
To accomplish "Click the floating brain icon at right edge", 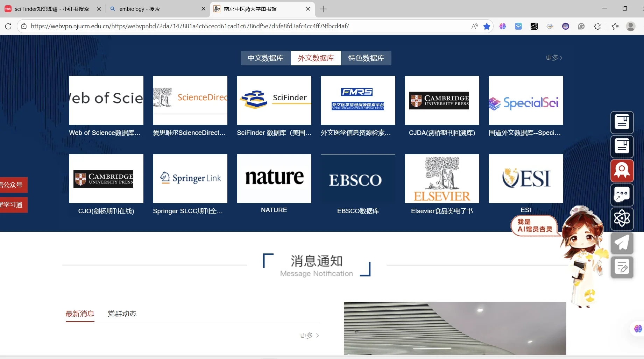I will coord(638,329).
